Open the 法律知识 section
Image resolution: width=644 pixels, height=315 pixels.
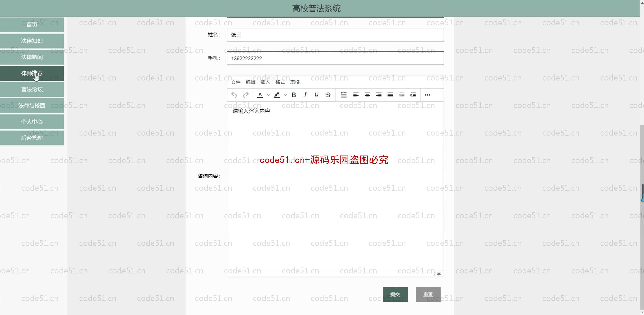point(32,41)
